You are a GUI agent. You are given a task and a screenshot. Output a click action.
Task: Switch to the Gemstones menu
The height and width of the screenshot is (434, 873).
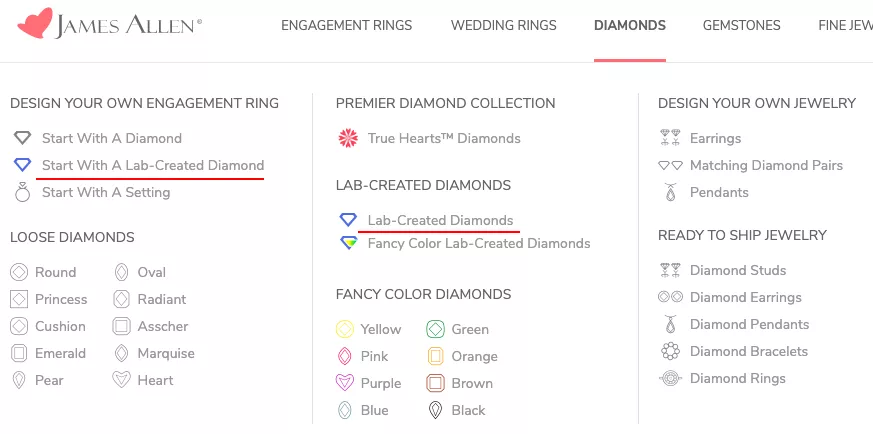coord(742,26)
